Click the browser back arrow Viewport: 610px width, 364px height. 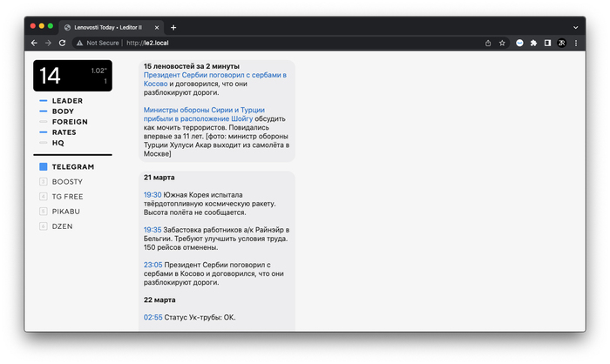tap(34, 43)
